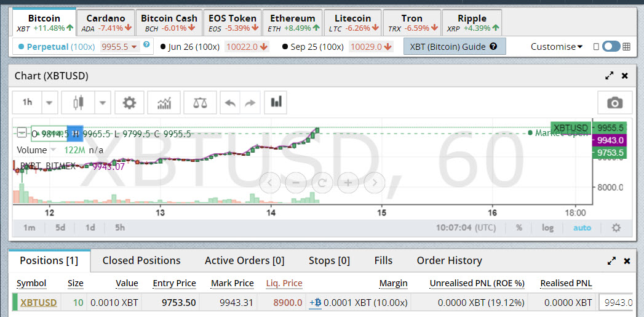Take chart snapshot with camera icon

(x=614, y=102)
